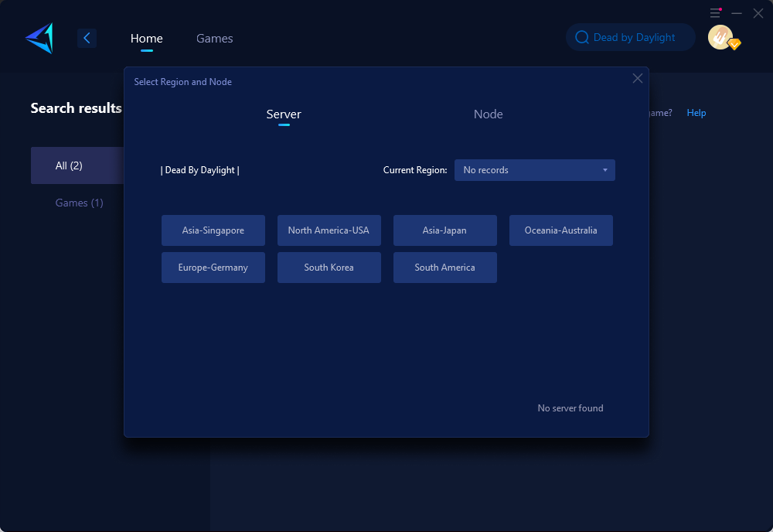Viewport: 773px width, 532px height.
Task: Switch to the Node tab
Action: tap(488, 114)
